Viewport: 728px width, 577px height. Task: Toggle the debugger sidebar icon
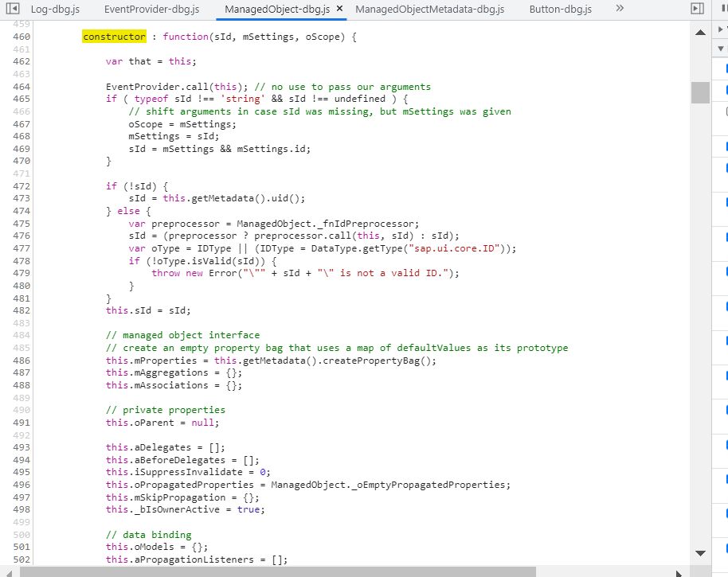tap(698, 8)
